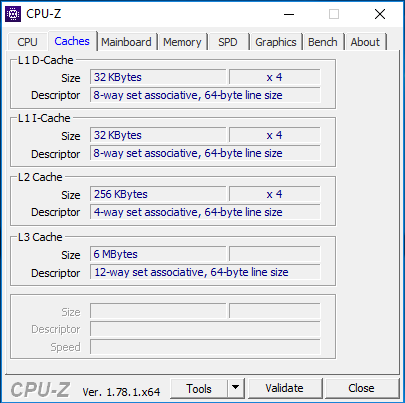The width and height of the screenshot is (405, 403).
Task: Click the L2 Cache 256 KBytes field
Action: tap(158, 194)
